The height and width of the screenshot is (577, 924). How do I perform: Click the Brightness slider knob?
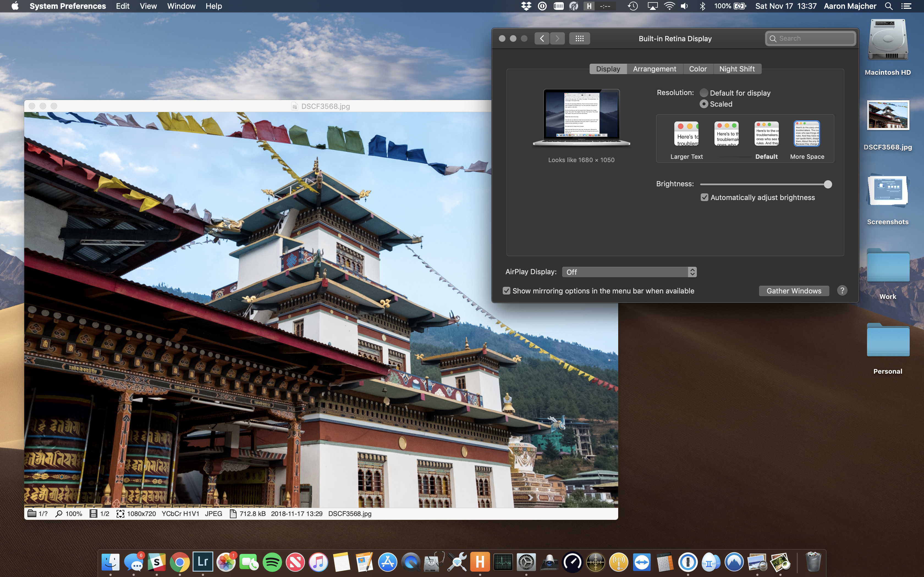(827, 185)
